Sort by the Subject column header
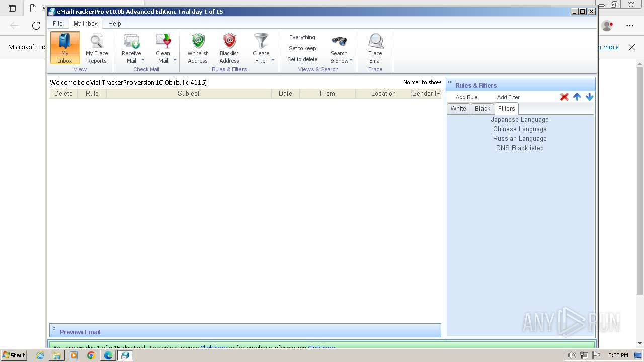 point(189,94)
